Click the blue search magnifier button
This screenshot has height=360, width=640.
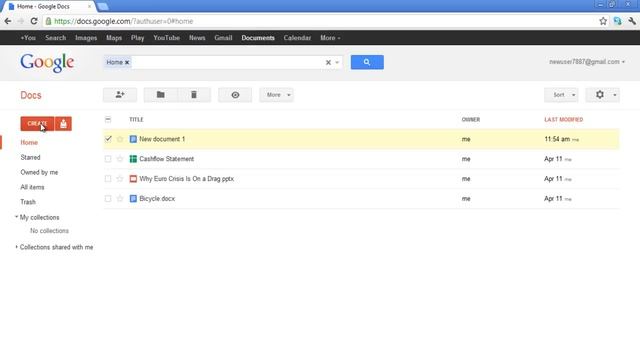367,62
